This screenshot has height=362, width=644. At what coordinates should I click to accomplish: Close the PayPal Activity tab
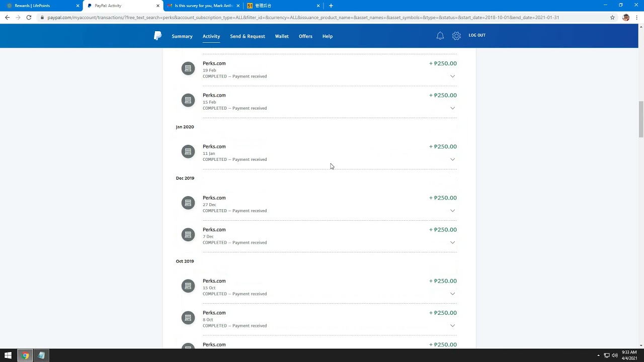click(157, 6)
